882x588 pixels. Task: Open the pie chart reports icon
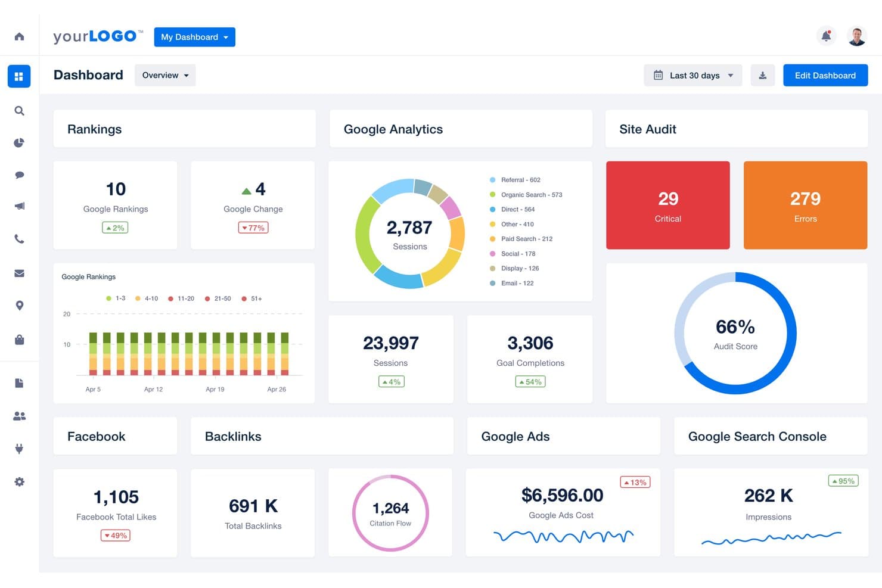point(19,143)
